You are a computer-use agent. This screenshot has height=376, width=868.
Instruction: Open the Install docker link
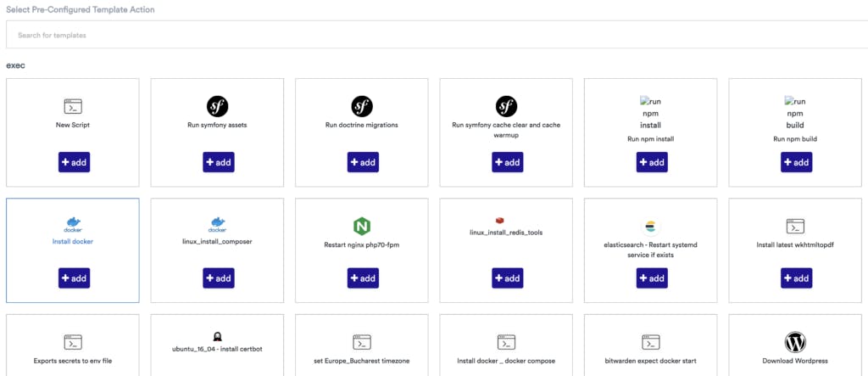tap(73, 242)
